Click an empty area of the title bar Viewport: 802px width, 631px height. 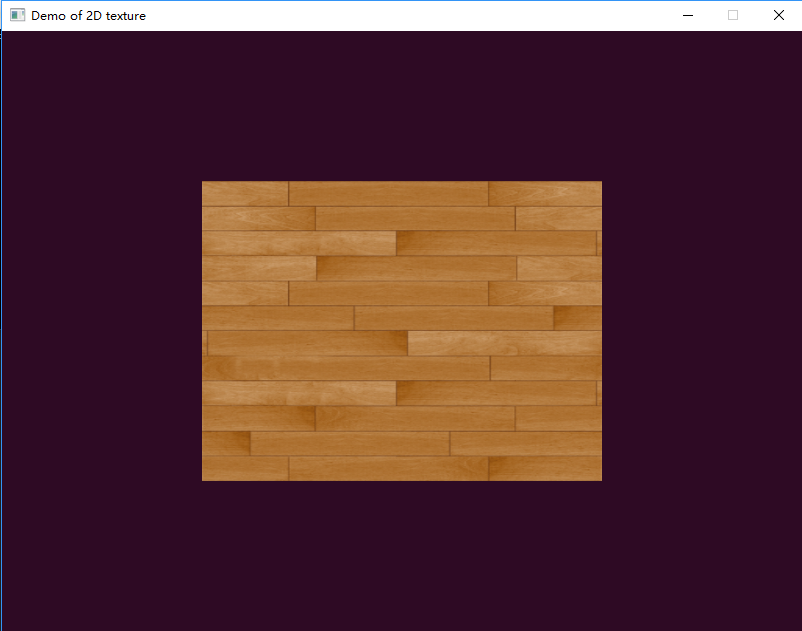tap(400, 15)
